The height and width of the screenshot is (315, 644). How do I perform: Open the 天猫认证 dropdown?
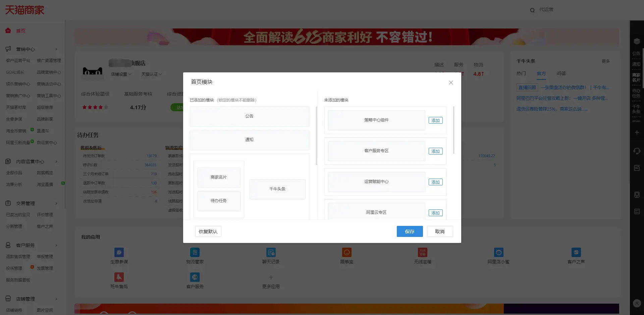click(x=151, y=74)
